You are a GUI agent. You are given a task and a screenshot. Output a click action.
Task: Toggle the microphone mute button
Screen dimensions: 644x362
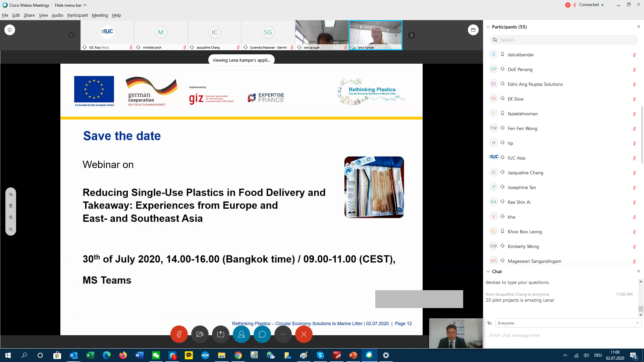click(x=179, y=334)
